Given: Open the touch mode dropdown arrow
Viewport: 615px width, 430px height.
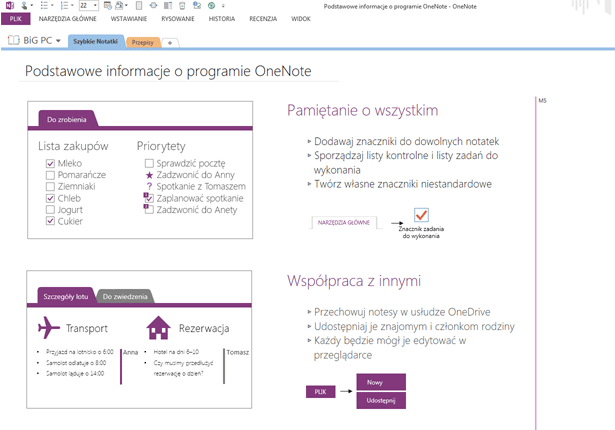Looking at the screenshot, I should 32,5.
